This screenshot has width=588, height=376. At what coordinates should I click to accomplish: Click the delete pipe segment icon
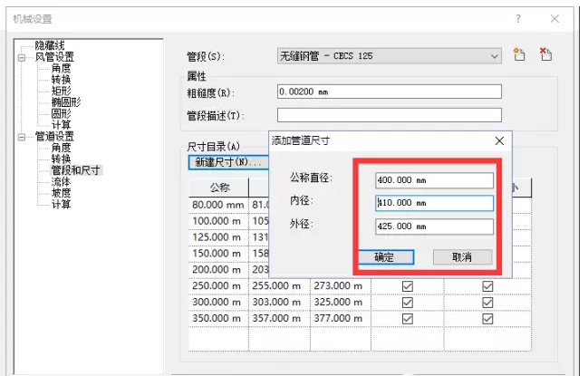545,55
